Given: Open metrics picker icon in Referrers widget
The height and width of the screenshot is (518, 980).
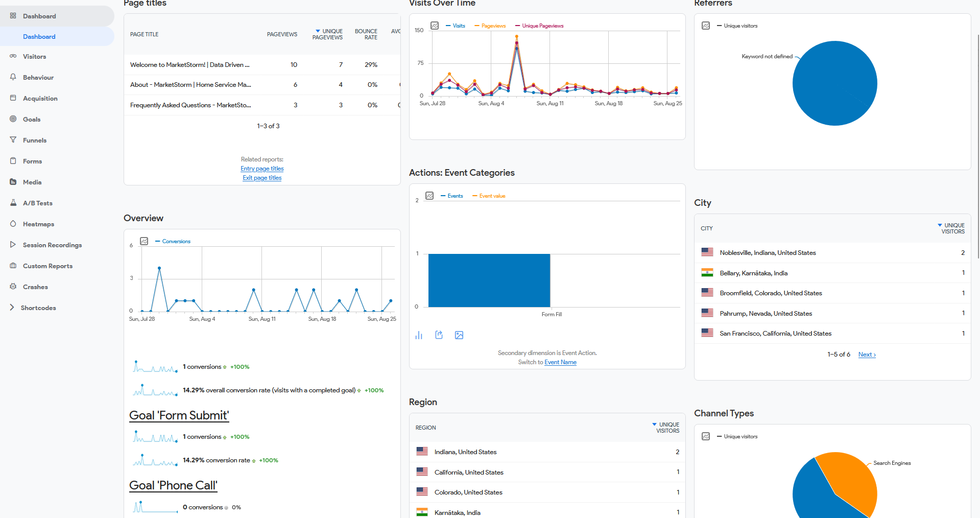Looking at the screenshot, I should (706, 26).
